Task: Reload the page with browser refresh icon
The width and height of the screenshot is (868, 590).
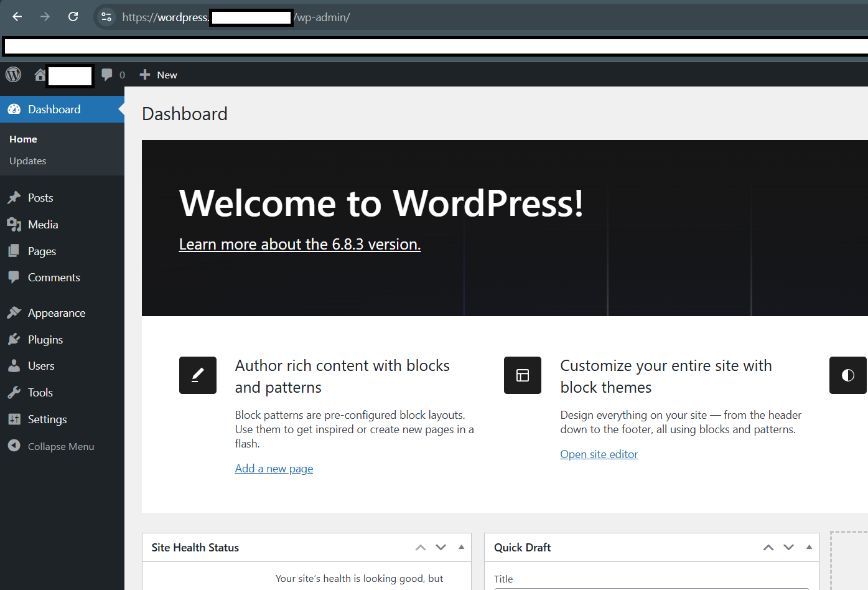Action: click(x=73, y=17)
